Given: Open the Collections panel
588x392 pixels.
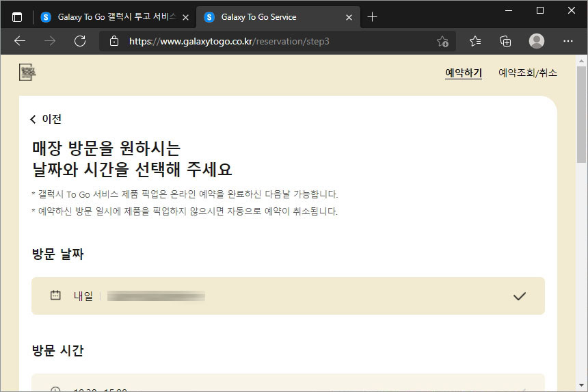Looking at the screenshot, I should [505, 41].
